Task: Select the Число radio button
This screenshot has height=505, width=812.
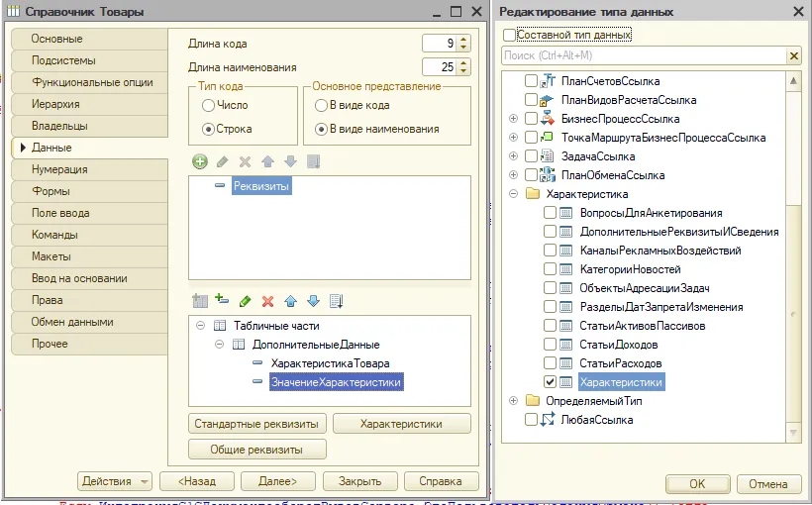Action: tap(208, 106)
